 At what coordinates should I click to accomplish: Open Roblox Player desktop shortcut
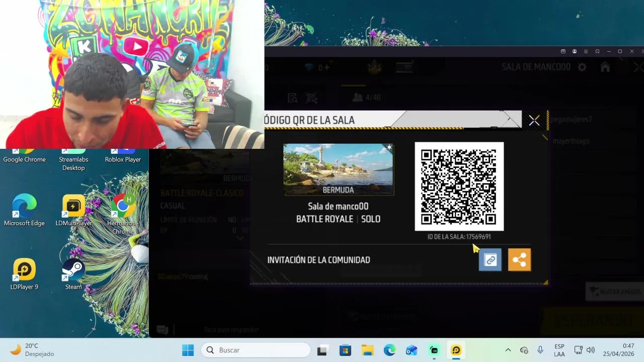click(x=123, y=156)
